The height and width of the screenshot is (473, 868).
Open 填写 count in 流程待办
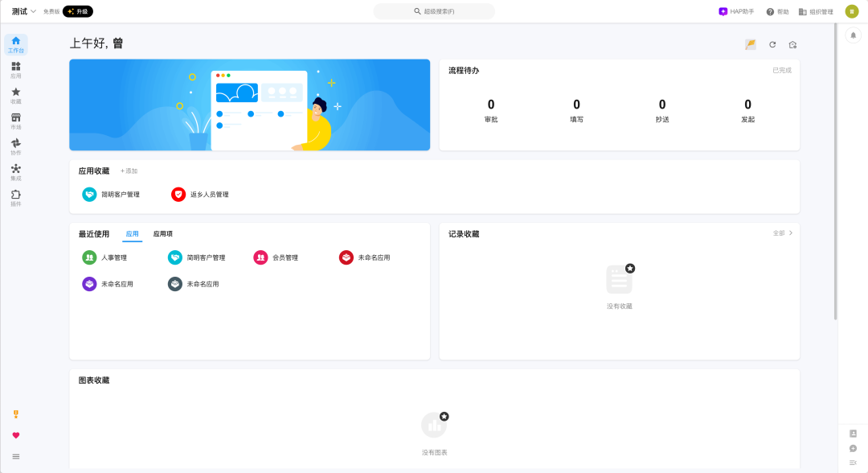pyautogui.click(x=576, y=110)
